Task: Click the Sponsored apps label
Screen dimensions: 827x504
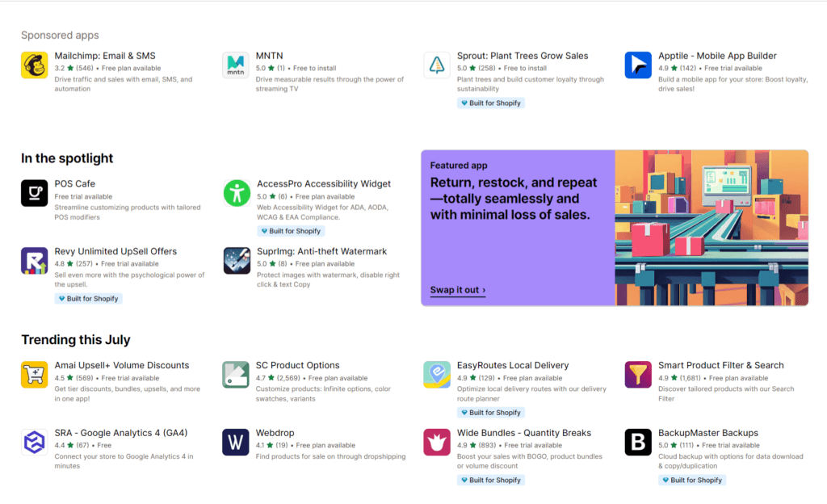Action: [60, 35]
